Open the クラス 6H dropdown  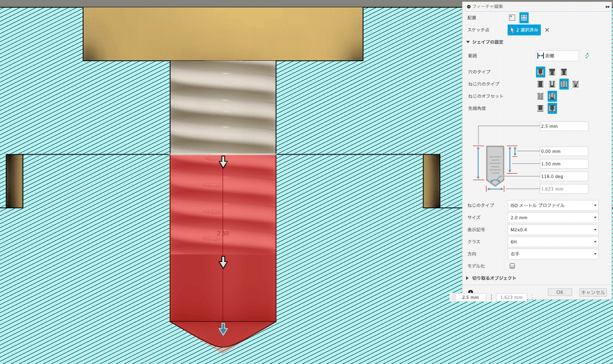click(553, 241)
